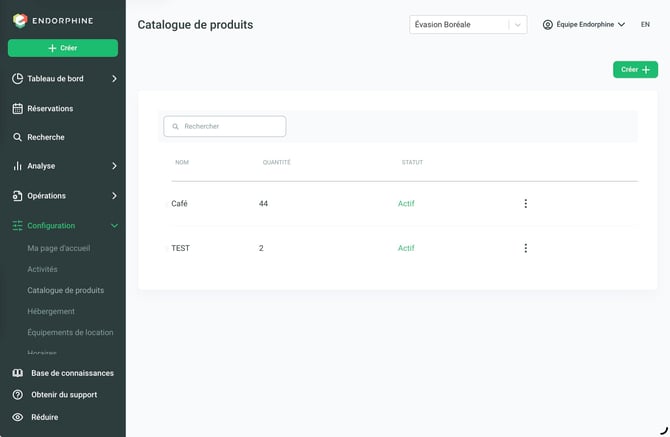Image resolution: width=670 pixels, height=437 pixels.
Task: Expand the Opérations chevron
Action: click(114, 196)
